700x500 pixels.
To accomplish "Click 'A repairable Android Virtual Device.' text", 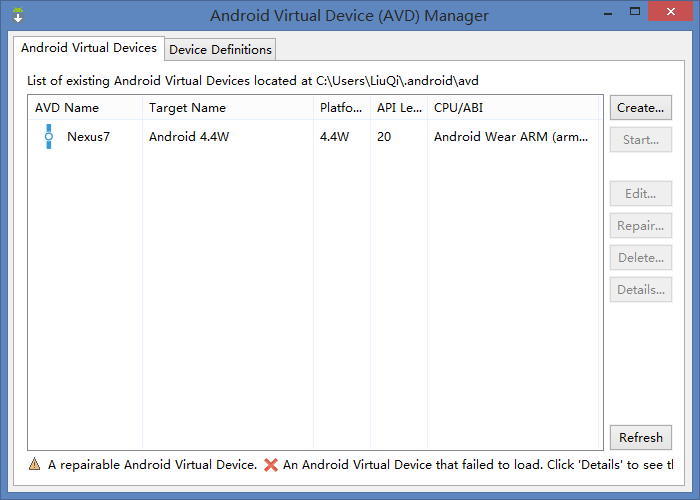I will pyautogui.click(x=152, y=465).
